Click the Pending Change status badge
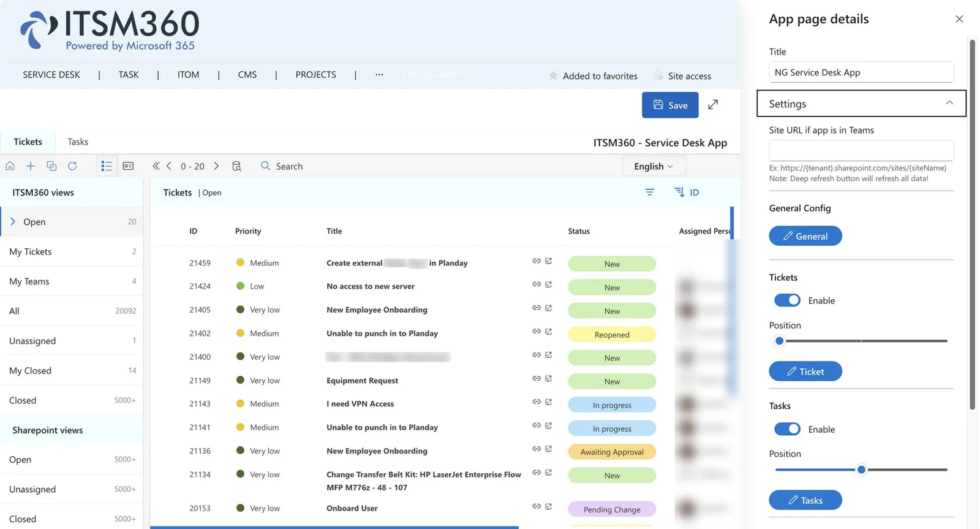Screen dimensions: 980x529 (612, 509)
